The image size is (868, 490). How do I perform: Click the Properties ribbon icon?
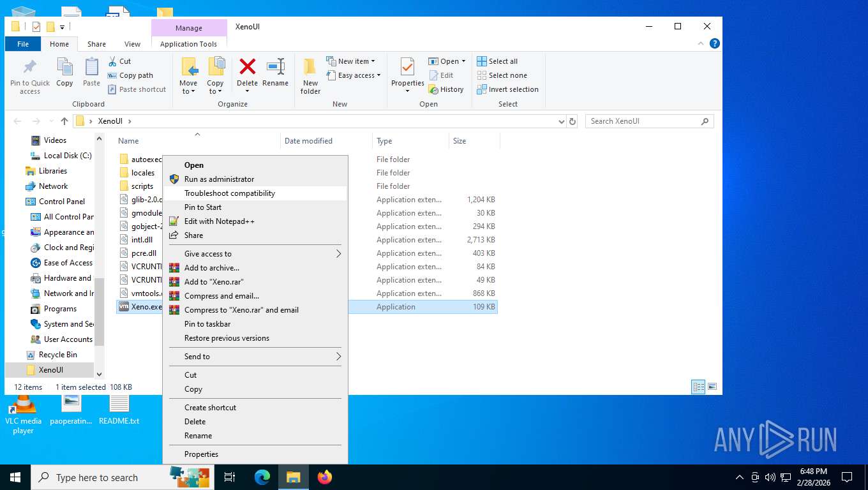pyautogui.click(x=407, y=68)
